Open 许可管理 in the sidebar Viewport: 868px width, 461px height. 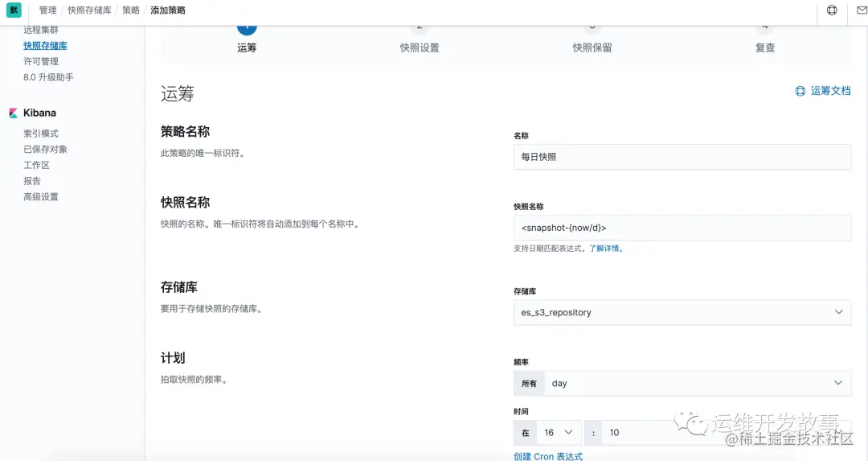pos(41,61)
